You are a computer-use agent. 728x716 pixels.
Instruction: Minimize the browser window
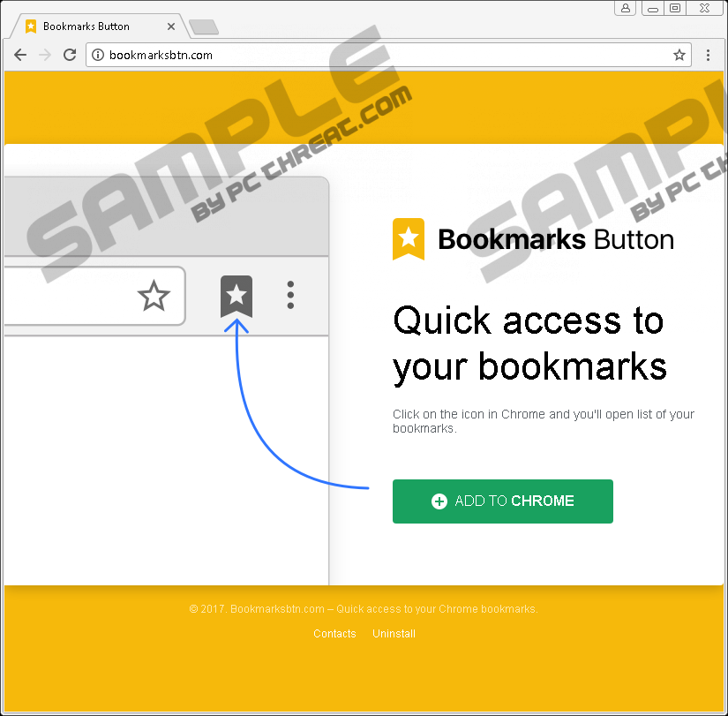click(653, 8)
